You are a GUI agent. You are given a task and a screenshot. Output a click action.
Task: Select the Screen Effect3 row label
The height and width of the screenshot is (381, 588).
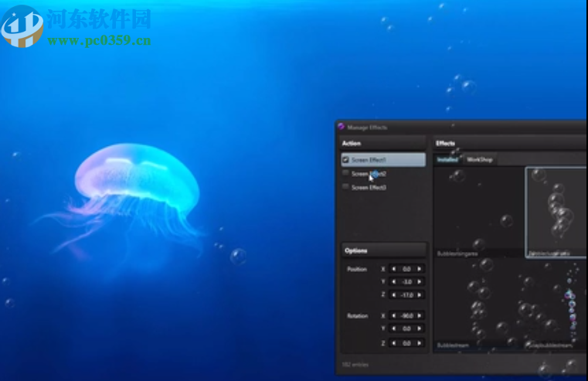click(369, 187)
